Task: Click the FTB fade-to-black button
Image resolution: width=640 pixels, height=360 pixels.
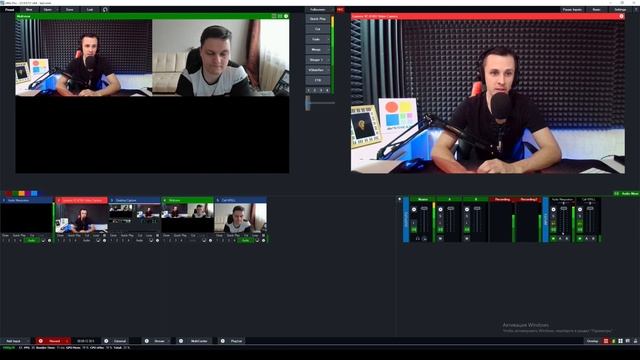Action: click(x=317, y=80)
